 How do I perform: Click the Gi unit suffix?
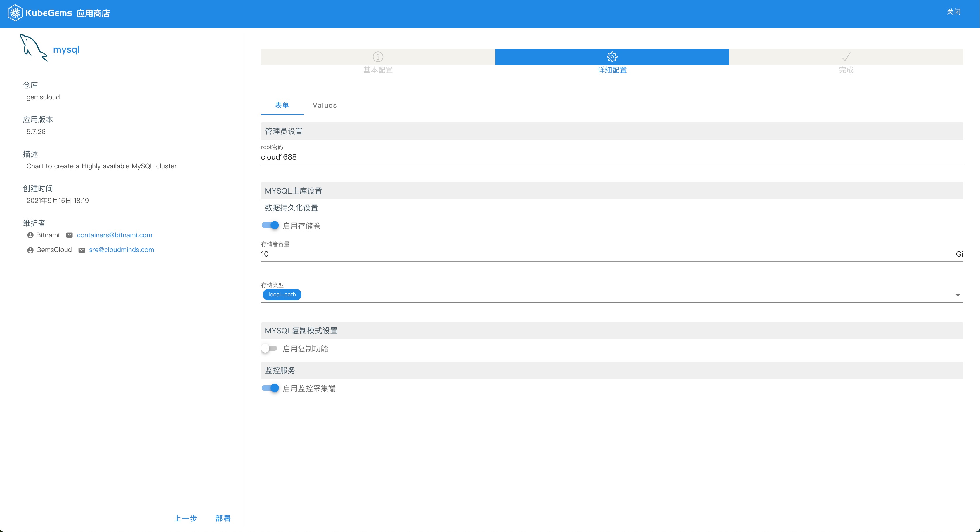pos(959,254)
